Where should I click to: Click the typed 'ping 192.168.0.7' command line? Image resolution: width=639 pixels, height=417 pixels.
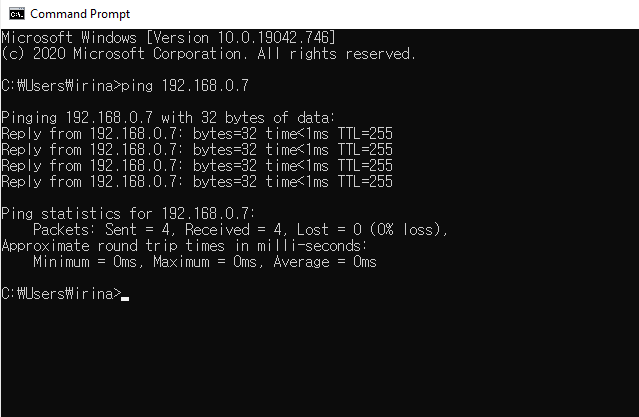[x=125, y=86]
